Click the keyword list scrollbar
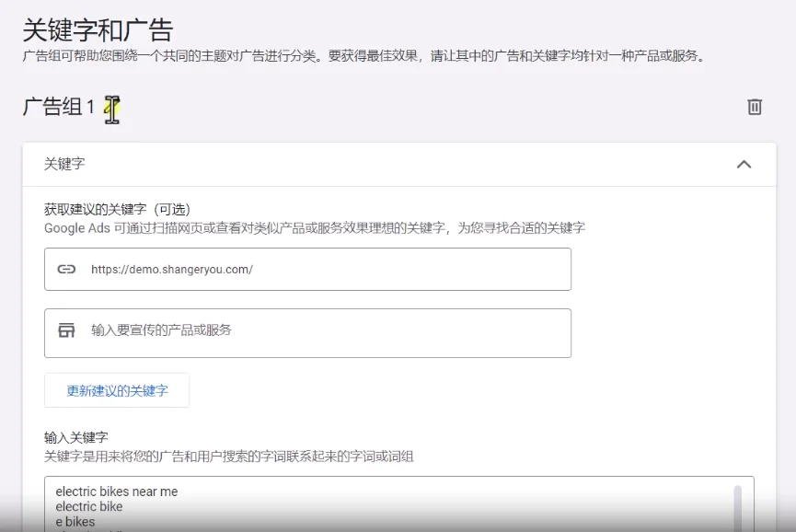This screenshot has height=532, width=796. tap(738, 508)
